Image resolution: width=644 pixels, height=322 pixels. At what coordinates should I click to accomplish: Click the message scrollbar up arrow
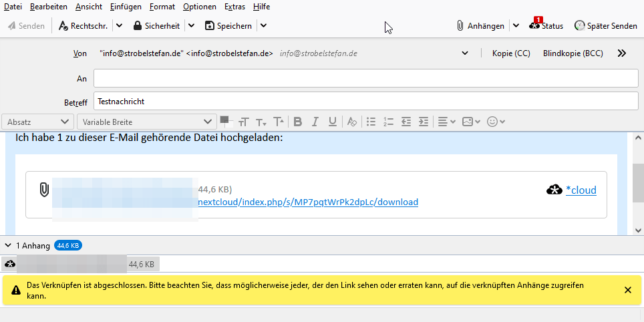[x=637, y=138]
